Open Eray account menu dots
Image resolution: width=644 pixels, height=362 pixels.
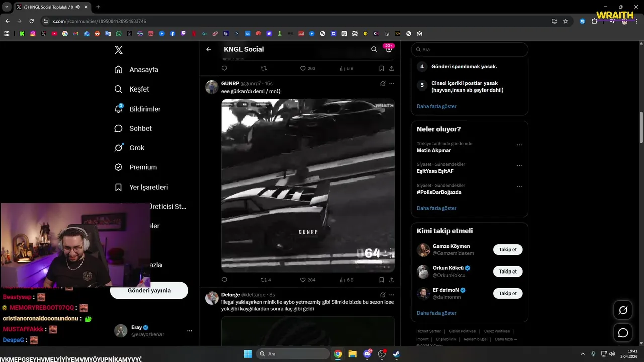(x=190, y=331)
